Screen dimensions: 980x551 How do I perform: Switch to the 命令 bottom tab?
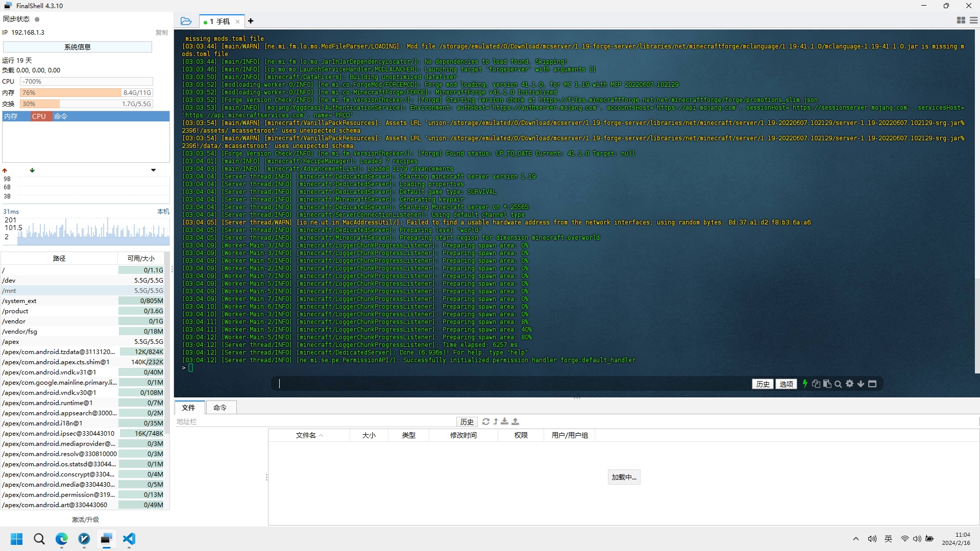[x=220, y=408]
